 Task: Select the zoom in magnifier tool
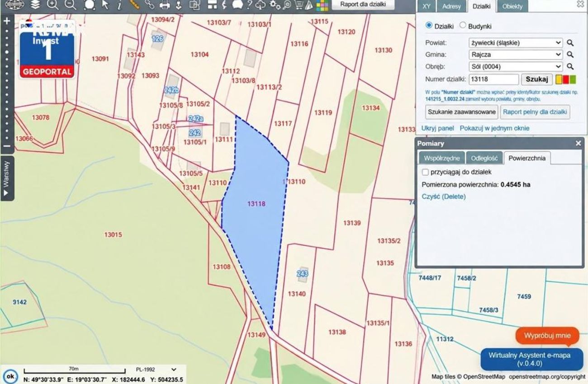[53, 5]
